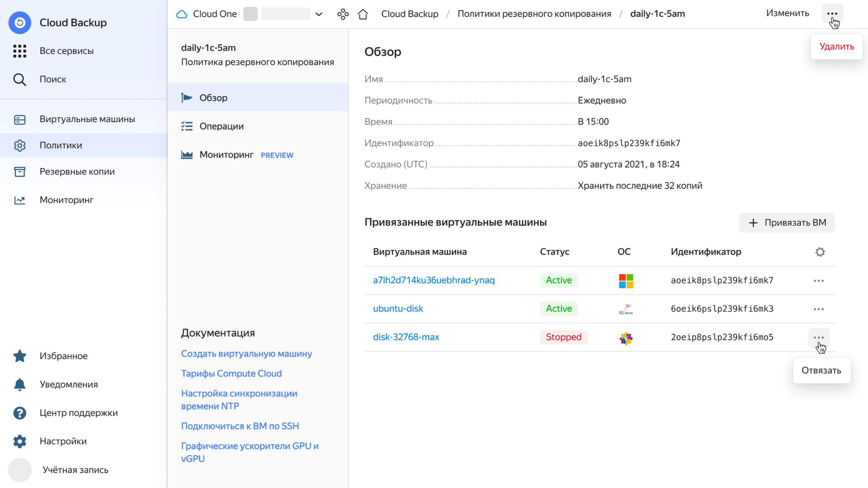Open actions menu for disk-32768-max row
Viewport: 868px width, 488px height.
coord(818,338)
